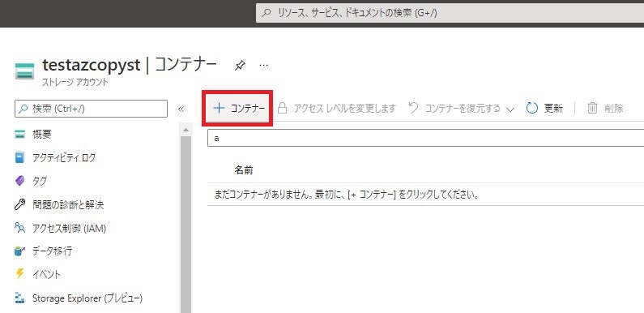Click the 概要 overview icon
Screen dimensions: 644x313
(x=19, y=134)
